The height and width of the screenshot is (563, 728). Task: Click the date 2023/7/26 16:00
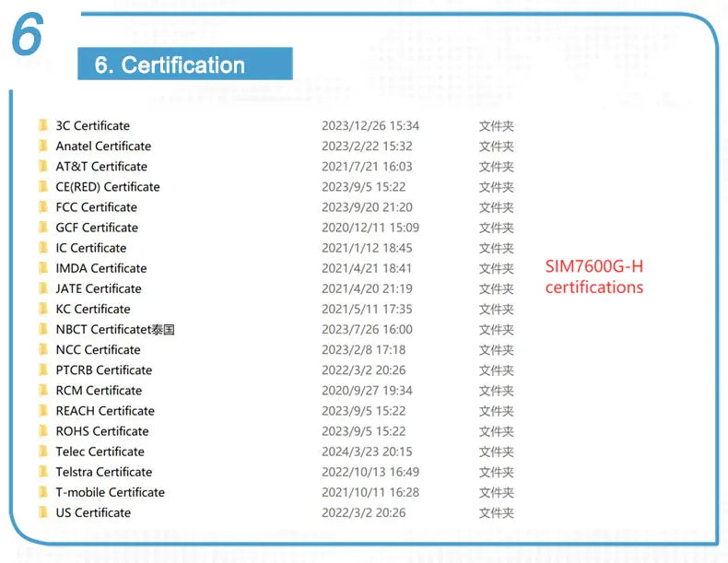[x=367, y=330]
